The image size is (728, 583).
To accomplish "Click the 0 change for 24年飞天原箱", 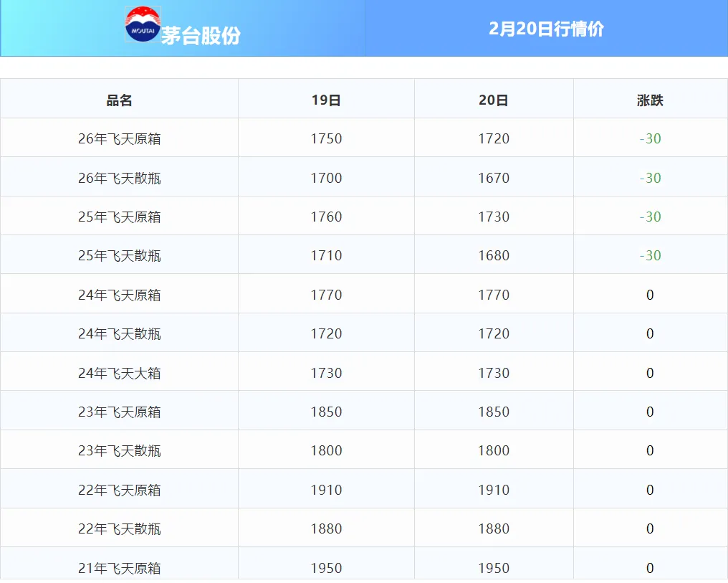I will tap(650, 295).
